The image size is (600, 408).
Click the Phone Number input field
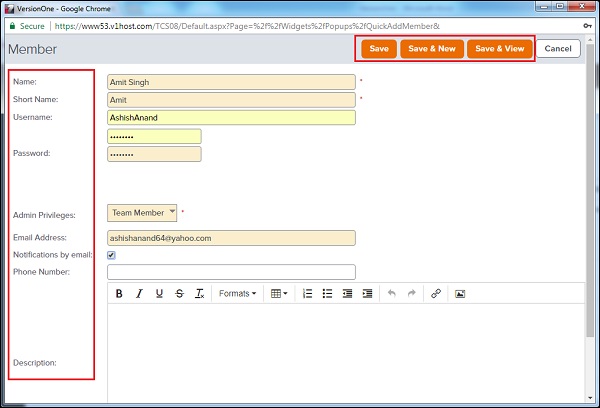click(231, 272)
